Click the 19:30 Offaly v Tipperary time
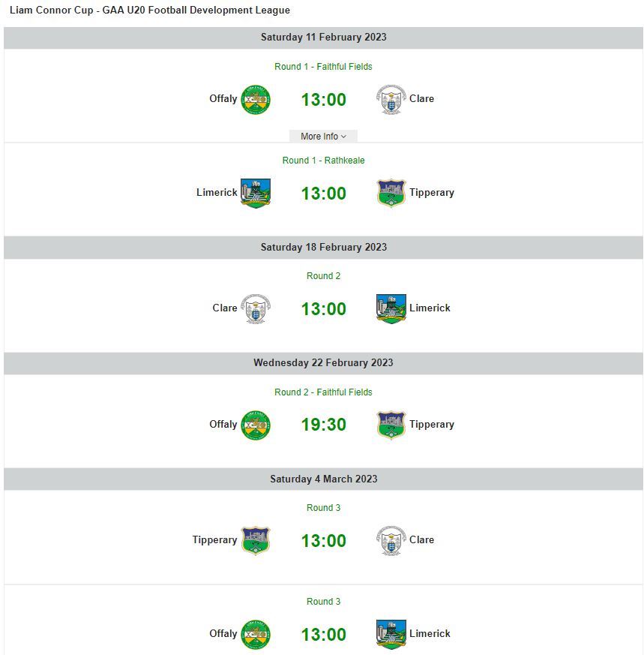 click(x=323, y=425)
